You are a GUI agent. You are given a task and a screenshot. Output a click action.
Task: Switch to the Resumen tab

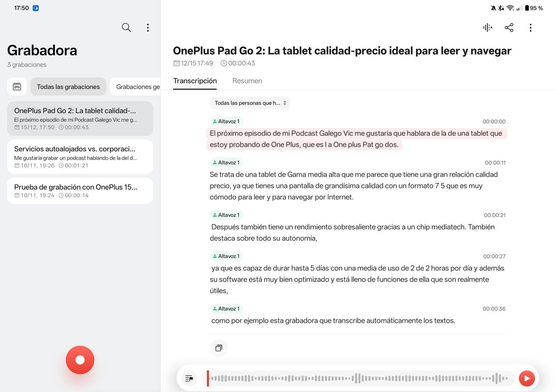tap(247, 81)
